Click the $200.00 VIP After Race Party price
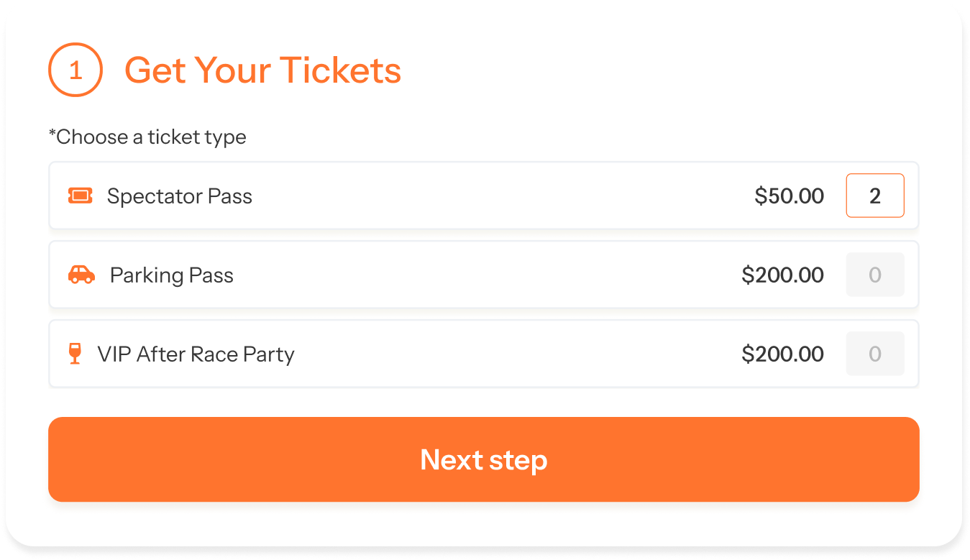Image resolution: width=970 pixels, height=560 pixels. (x=783, y=354)
